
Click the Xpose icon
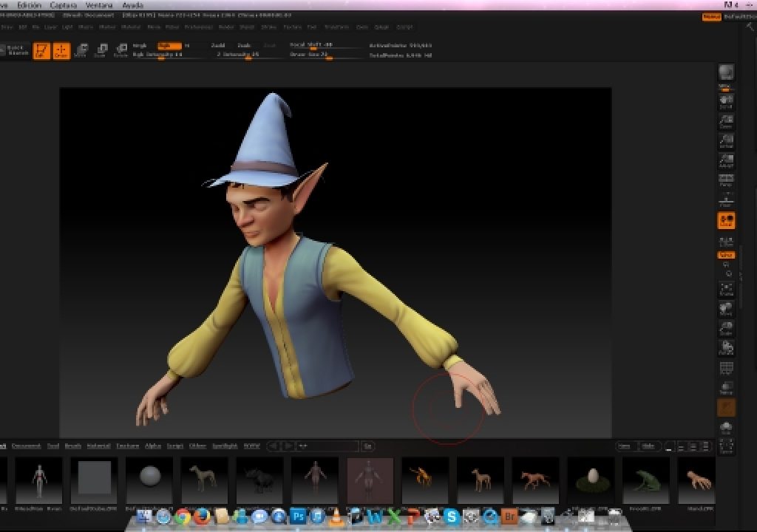(x=726, y=446)
